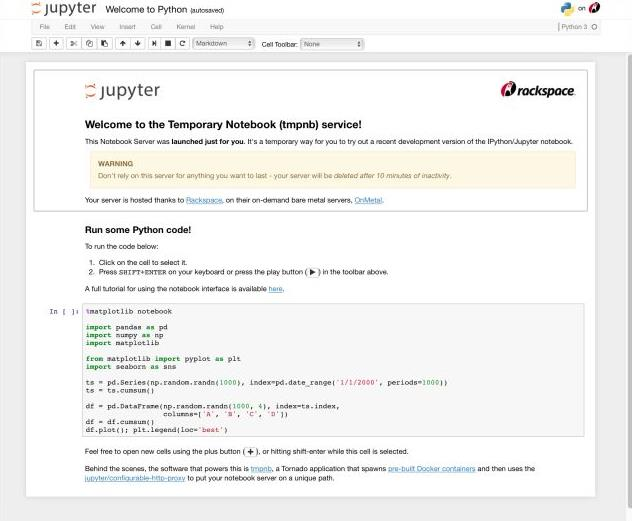Image resolution: width=632 pixels, height=521 pixels.
Task: Click the Welcome to Temporary Notebook heading
Action: click(x=223, y=125)
